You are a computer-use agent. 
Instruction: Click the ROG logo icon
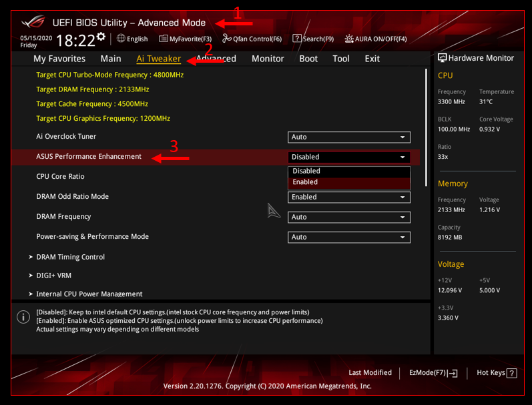33,22
